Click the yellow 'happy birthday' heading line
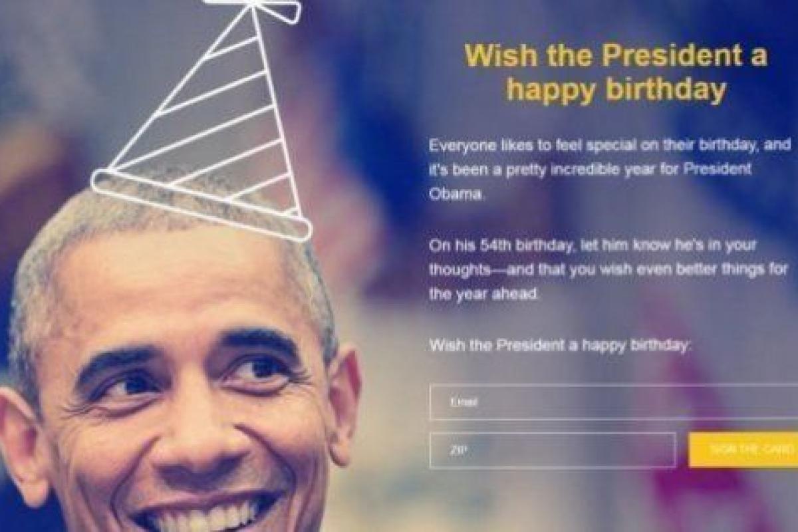Viewport: 798px width, 532px height. point(616,90)
